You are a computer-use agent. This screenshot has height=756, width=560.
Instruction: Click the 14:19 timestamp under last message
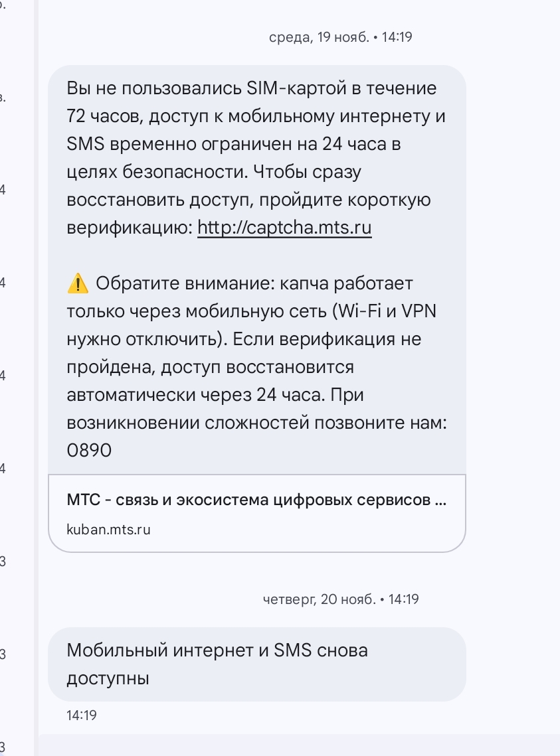[82, 716]
